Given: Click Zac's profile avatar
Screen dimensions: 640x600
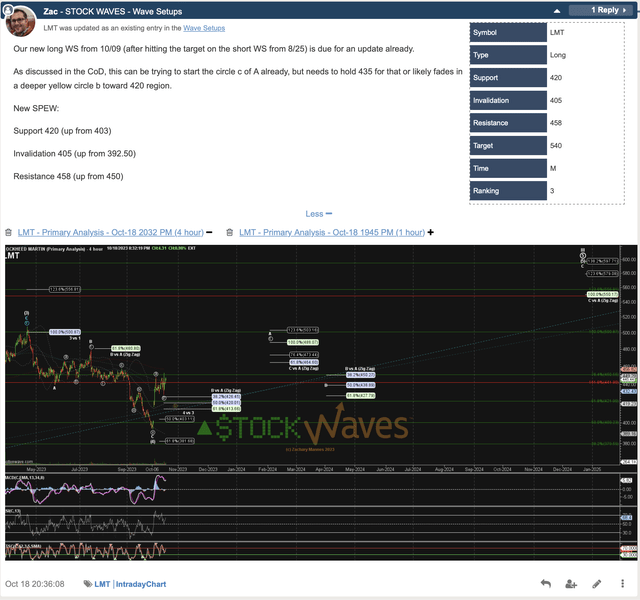Looking at the screenshot, I should [23, 21].
